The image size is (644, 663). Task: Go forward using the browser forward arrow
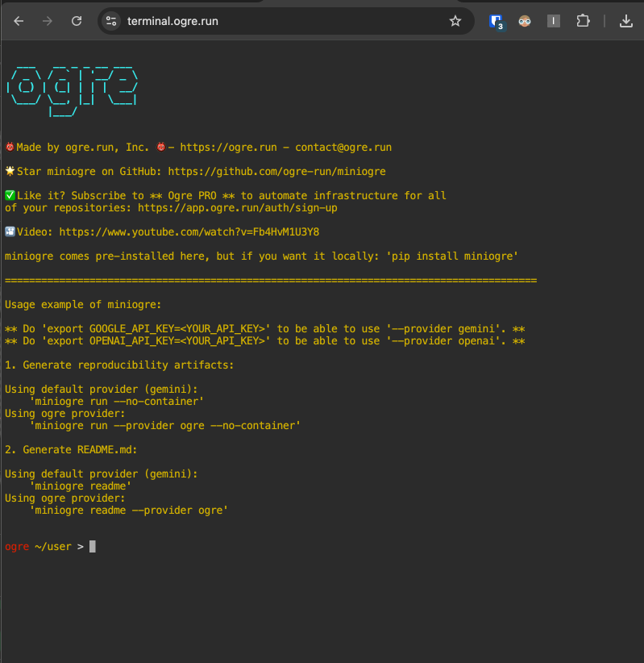[x=48, y=21]
